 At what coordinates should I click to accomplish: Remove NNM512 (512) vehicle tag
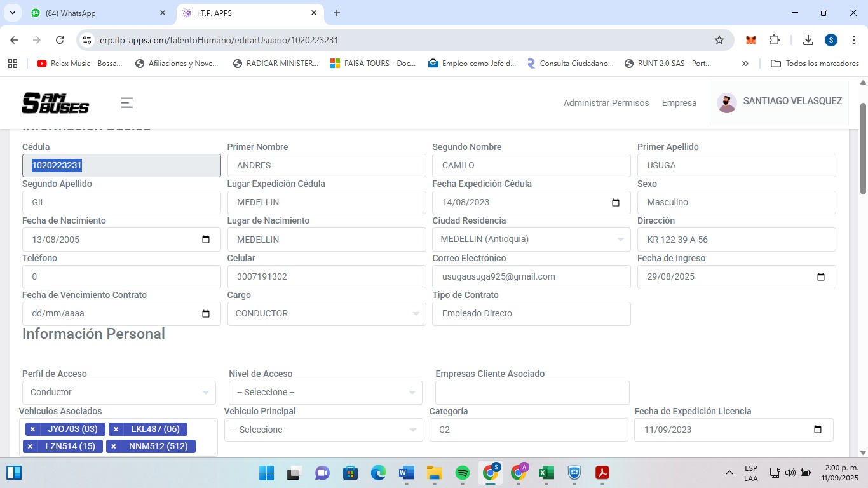point(114,447)
